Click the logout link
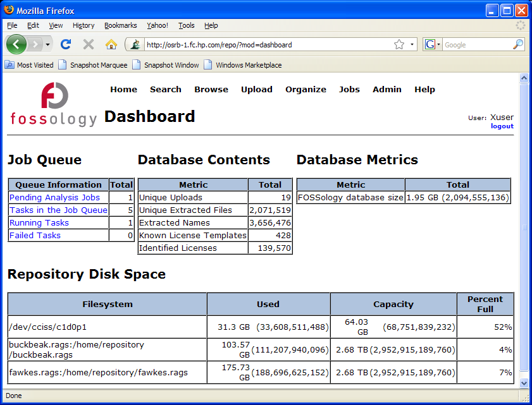This screenshot has width=532, height=405. pyautogui.click(x=502, y=126)
